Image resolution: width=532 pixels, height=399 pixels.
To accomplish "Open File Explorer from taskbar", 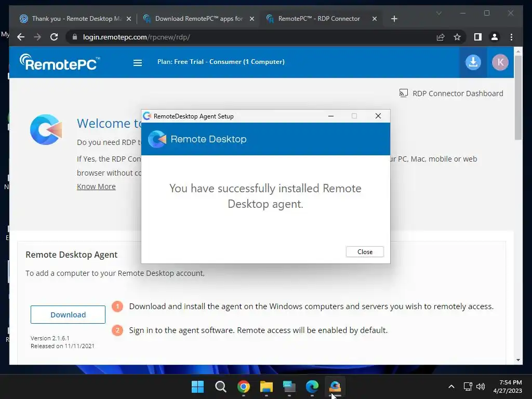I will [x=267, y=386].
